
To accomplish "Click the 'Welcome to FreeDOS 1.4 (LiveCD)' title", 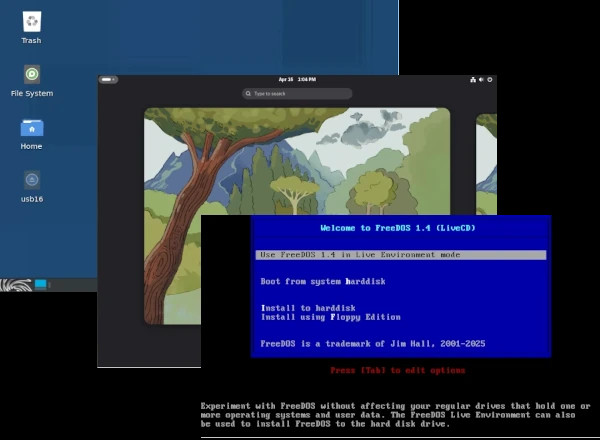I will pyautogui.click(x=398, y=228).
